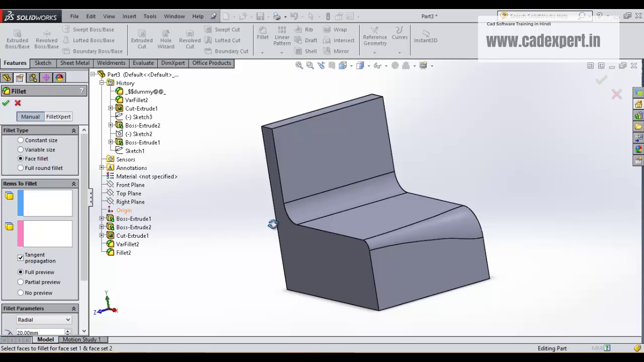The width and height of the screenshot is (644, 362).
Task: Open the Insert menu
Action: click(129, 16)
